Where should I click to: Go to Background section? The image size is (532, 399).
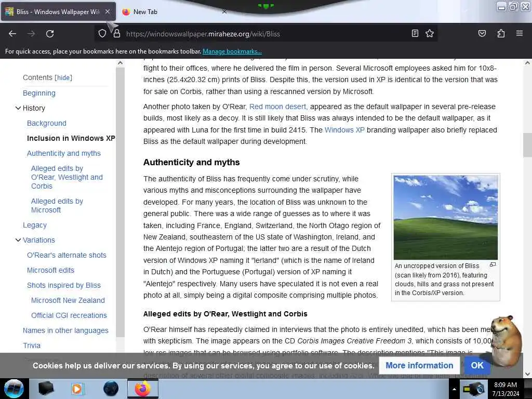46,123
